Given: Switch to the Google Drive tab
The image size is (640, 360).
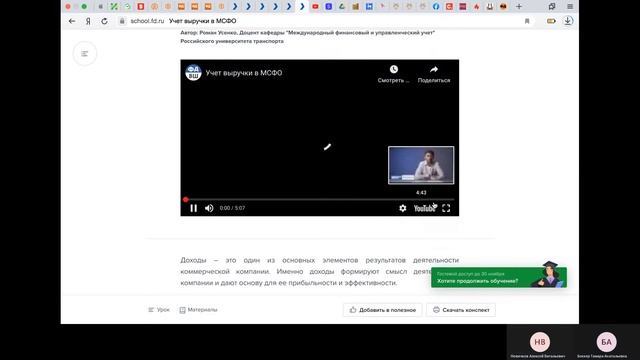Looking at the screenshot, I should point(342,7).
